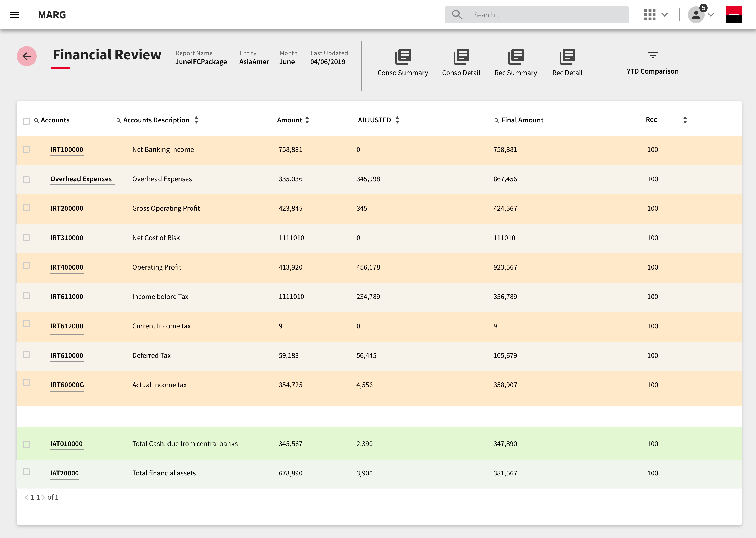Image resolution: width=756 pixels, height=538 pixels.
Task: Select the Rec Summary tab label
Action: 516,73
